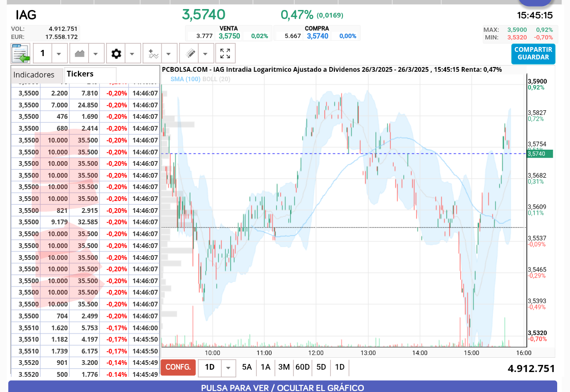This screenshot has width=570, height=392.
Task: Click the export data sheet icon
Action: pos(20,53)
